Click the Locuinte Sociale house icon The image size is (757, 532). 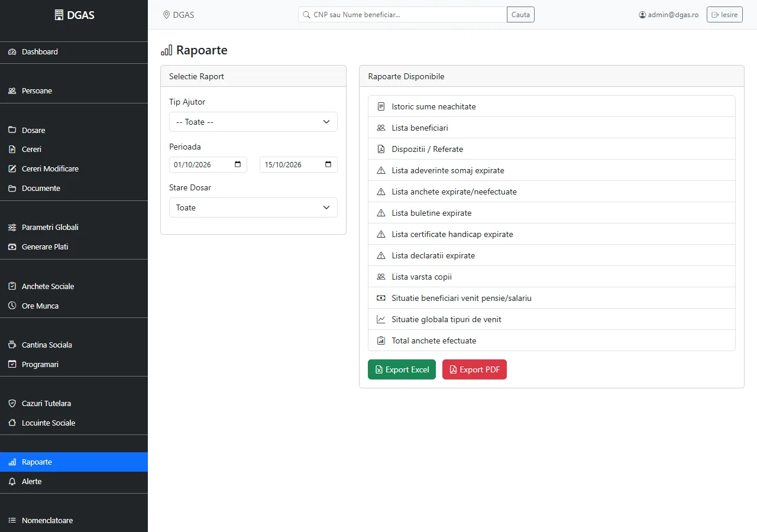pyautogui.click(x=12, y=423)
